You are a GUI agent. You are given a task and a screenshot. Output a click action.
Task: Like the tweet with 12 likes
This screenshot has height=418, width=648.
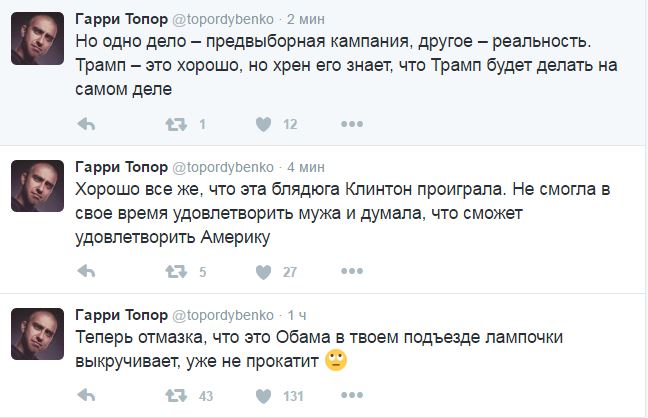[x=264, y=124]
